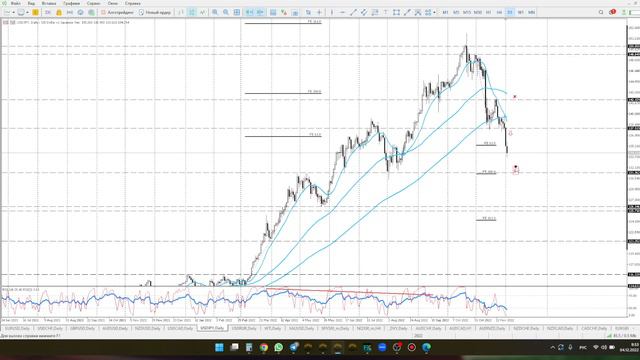This screenshot has height=360, width=640.
Task: Switch to XAUUSD,Daily chart tab
Action: click(x=302, y=328)
